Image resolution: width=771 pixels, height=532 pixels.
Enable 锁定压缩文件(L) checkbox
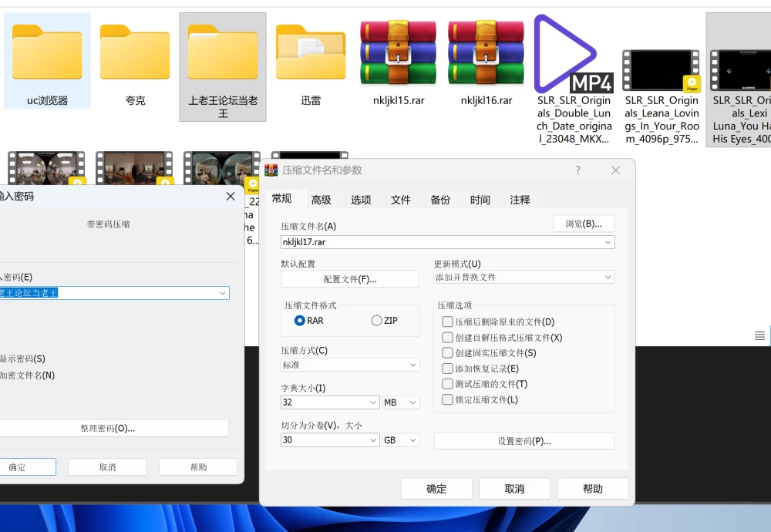(x=447, y=399)
